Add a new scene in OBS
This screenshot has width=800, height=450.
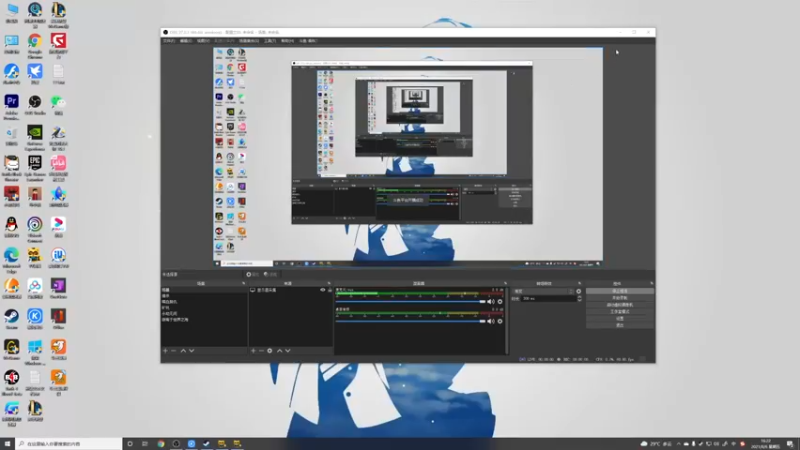click(x=165, y=351)
